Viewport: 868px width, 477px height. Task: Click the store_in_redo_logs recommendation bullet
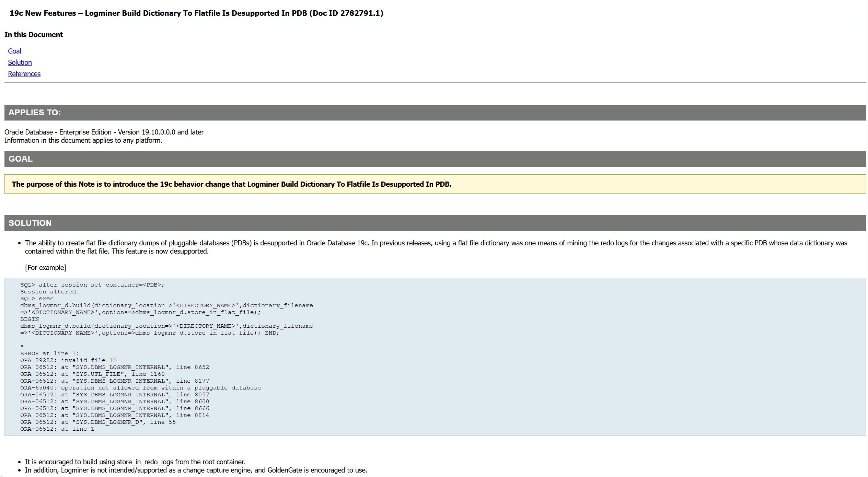pyautogui.click(x=135, y=462)
